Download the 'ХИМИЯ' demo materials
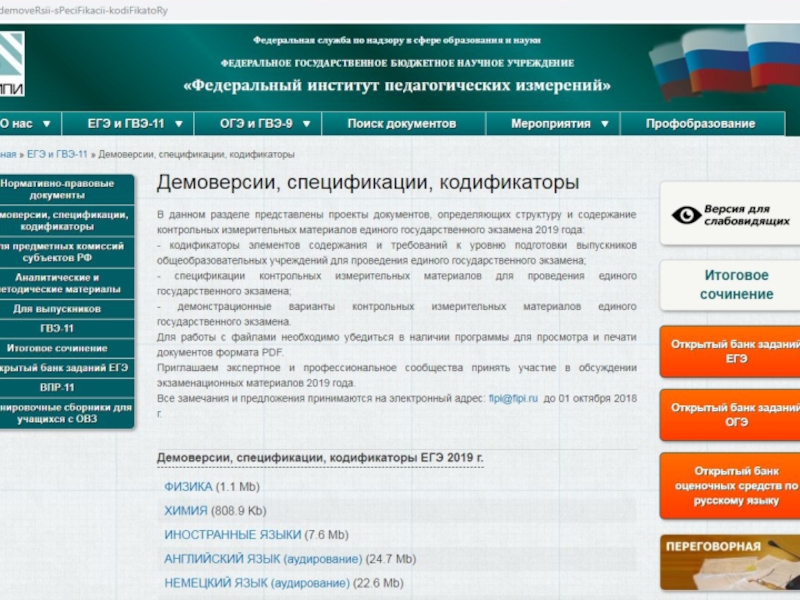This screenshot has width=800, height=600. [x=186, y=511]
